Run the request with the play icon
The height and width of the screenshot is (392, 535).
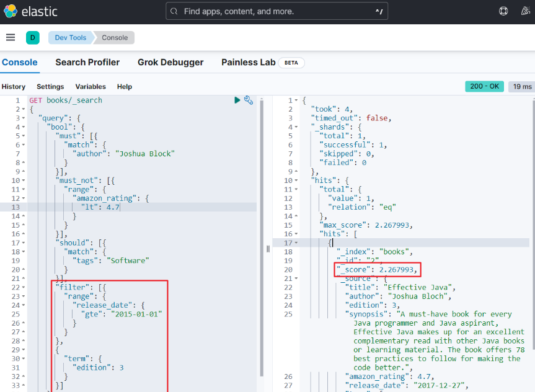click(x=237, y=100)
